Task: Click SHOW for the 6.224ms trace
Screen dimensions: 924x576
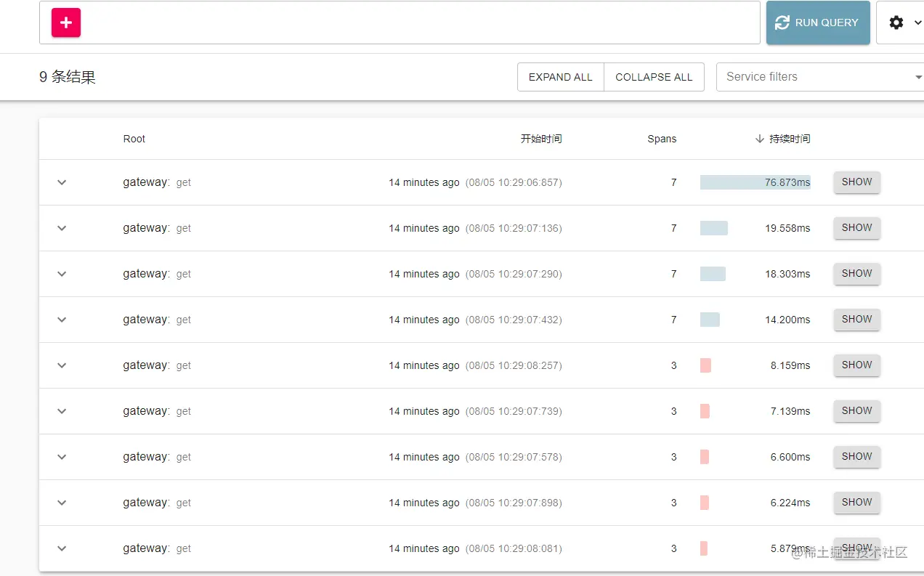Action: 857,503
